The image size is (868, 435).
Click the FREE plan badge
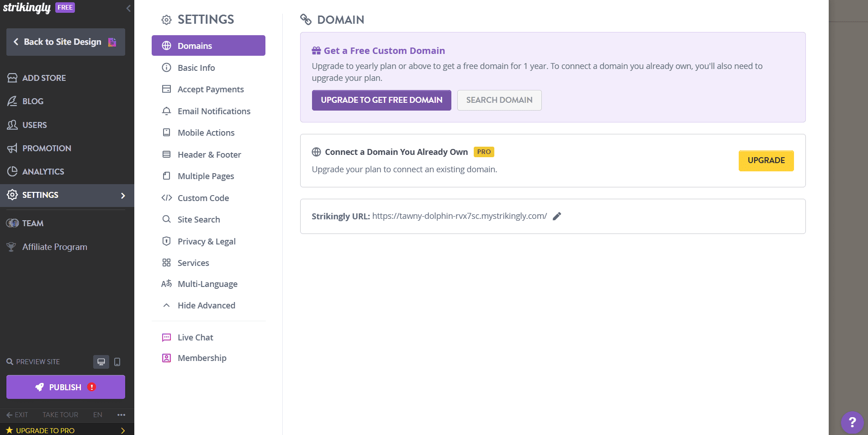pyautogui.click(x=65, y=7)
